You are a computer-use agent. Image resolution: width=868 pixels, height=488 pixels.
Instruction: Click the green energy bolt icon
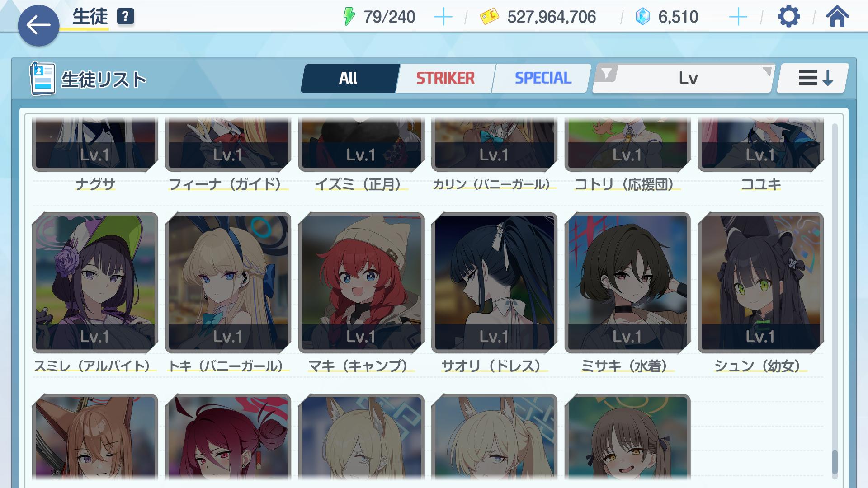click(349, 17)
